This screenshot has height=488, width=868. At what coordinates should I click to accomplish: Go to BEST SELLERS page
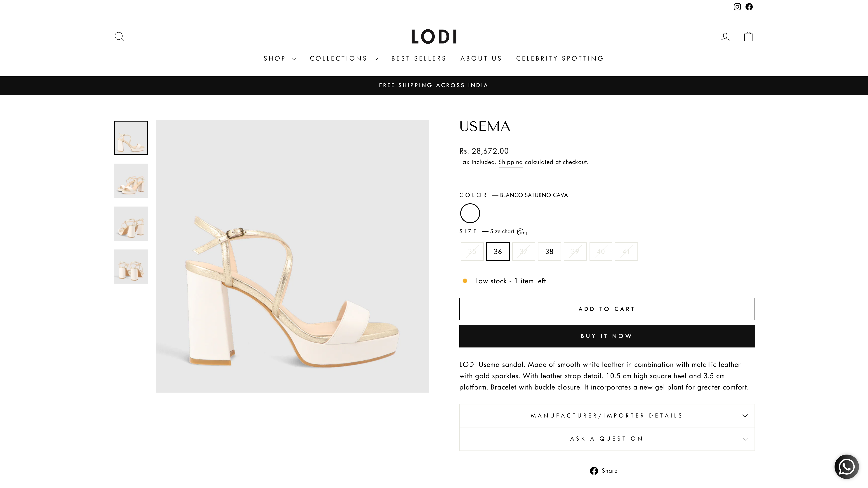pyautogui.click(x=418, y=58)
